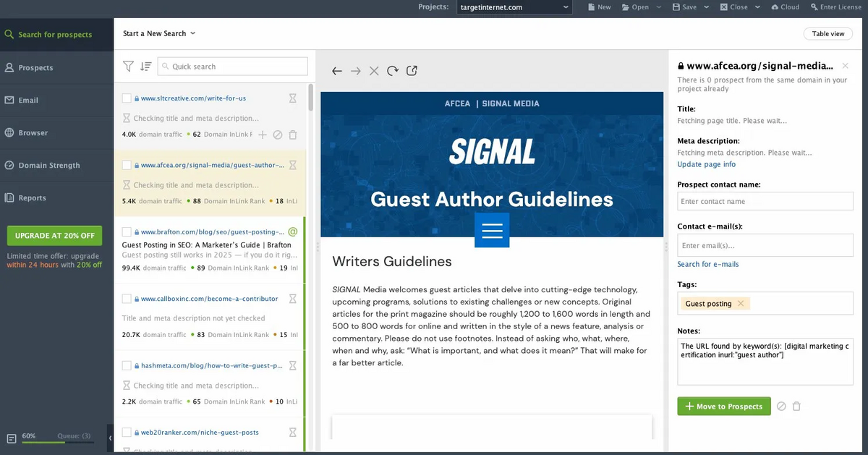Open the www.callboxinc.com/become-a-contributor link
This screenshot has height=455, width=868.
click(x=210, y=299)
